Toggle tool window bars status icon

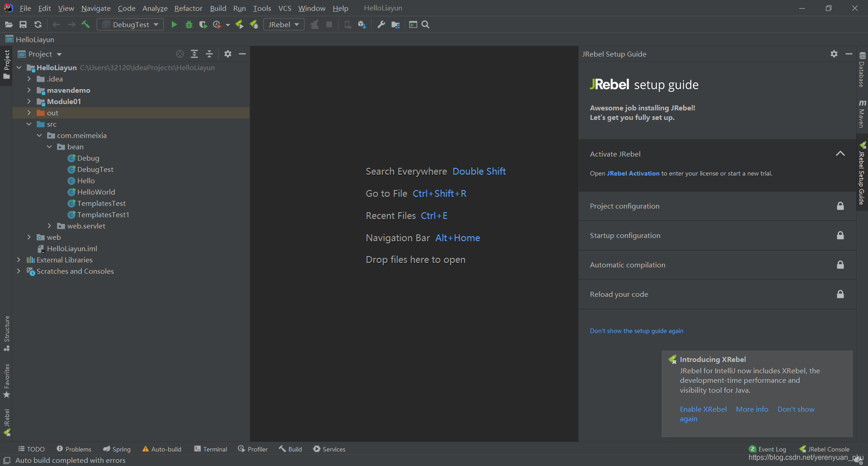coord(7,460)
